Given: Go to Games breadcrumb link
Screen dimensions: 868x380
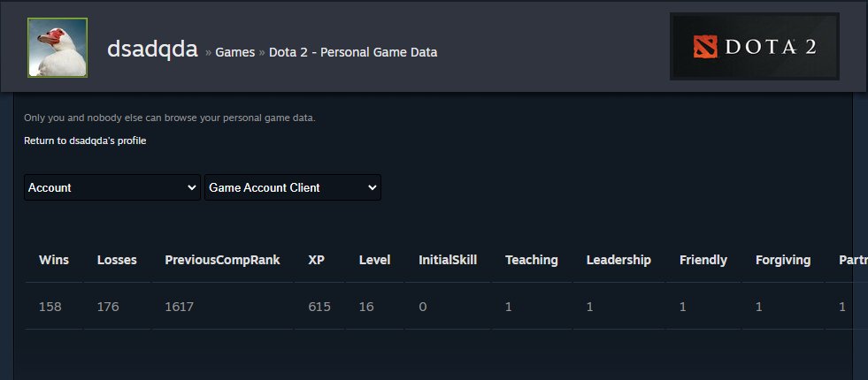Looking at the screenshot, I should [234, 52].
